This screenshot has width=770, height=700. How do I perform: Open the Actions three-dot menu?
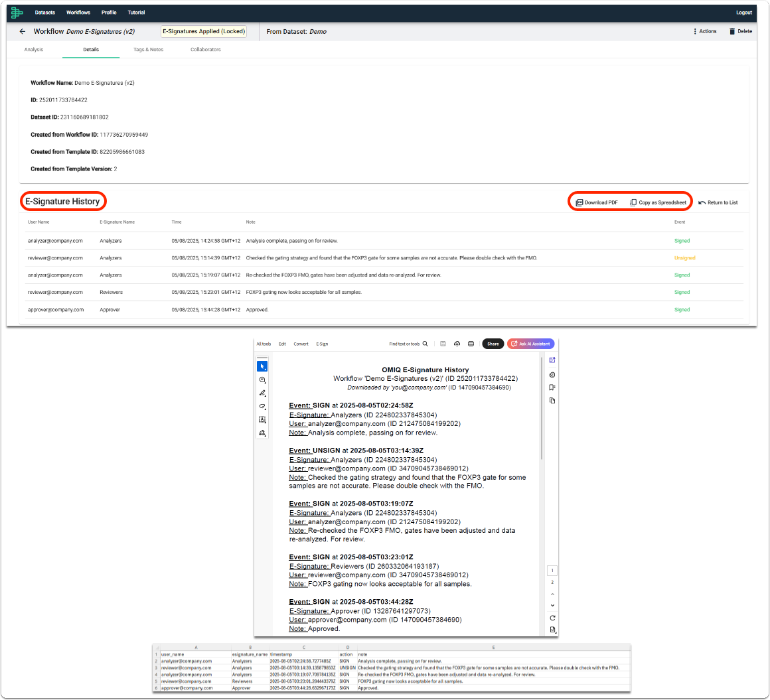(x=705, y=31)
